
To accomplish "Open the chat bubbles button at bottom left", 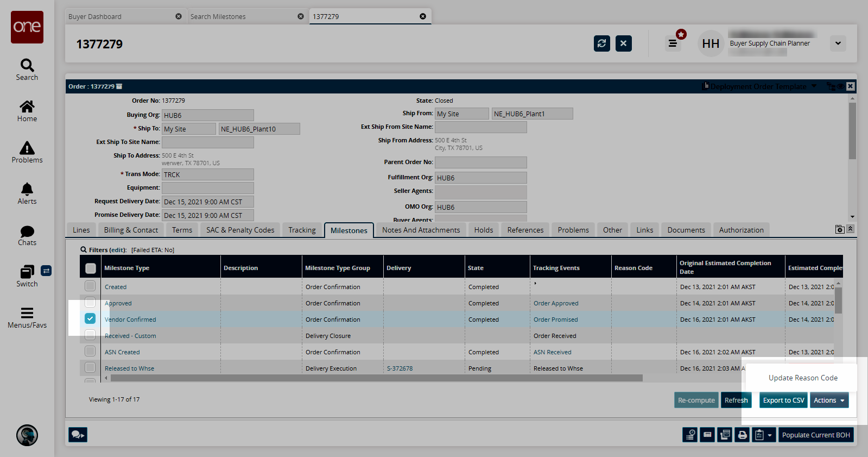I will click(78, 435).
